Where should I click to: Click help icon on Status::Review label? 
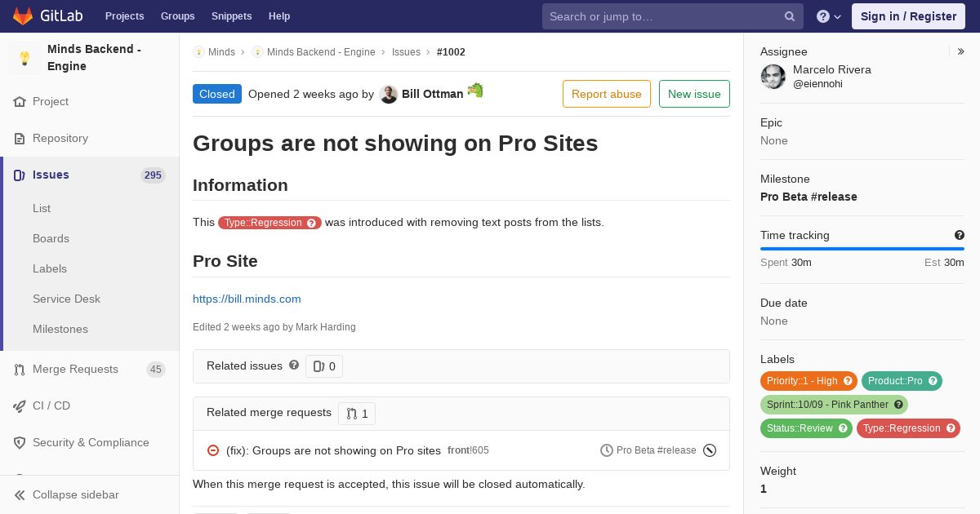tap(843, 428)
